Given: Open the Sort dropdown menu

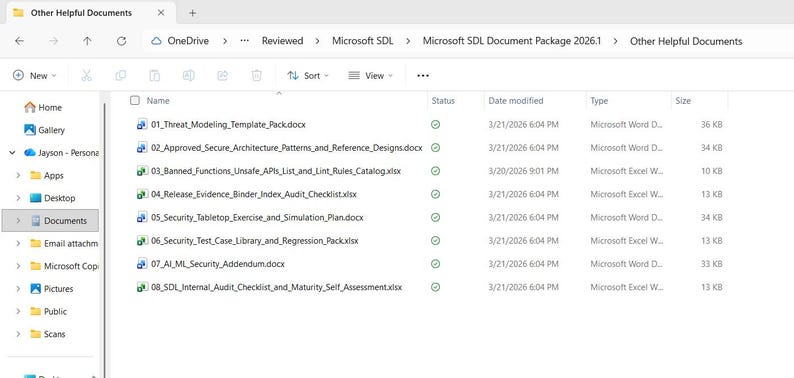Looking at the screenshot, I should [x=308, y=75].
